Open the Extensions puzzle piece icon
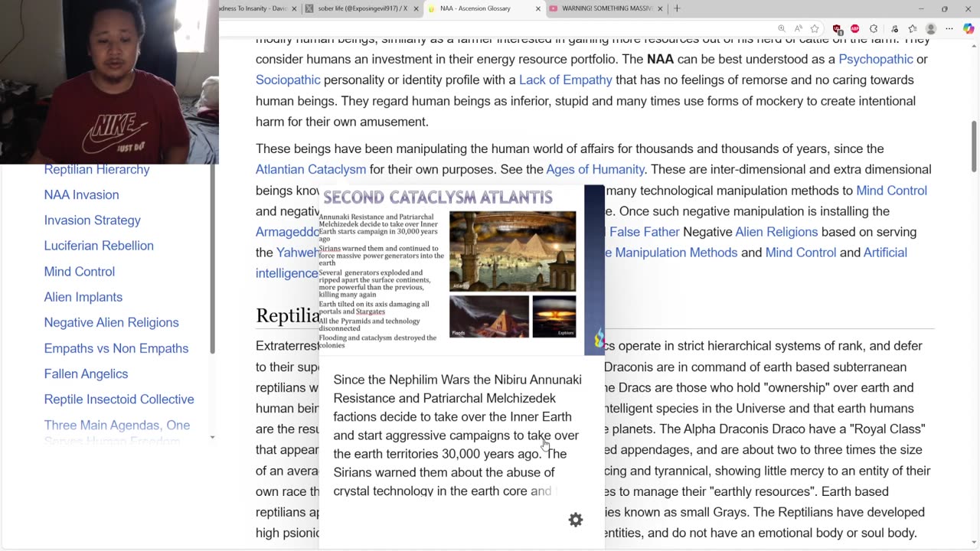Image resolution: width=980 pixels, height=551 pixels. pos(874,29)
